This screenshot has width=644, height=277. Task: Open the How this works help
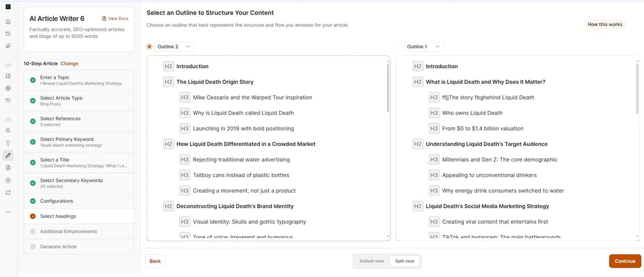click(x=605, y=25)
